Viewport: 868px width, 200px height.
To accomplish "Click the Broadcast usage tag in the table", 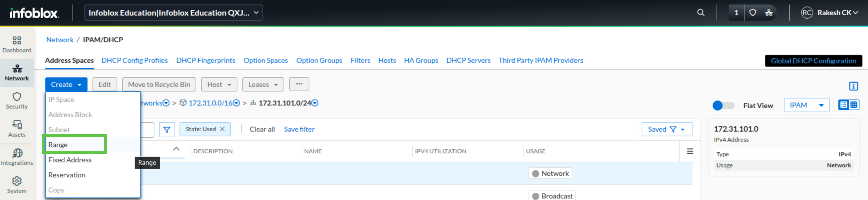I will (x=552, y=196).
